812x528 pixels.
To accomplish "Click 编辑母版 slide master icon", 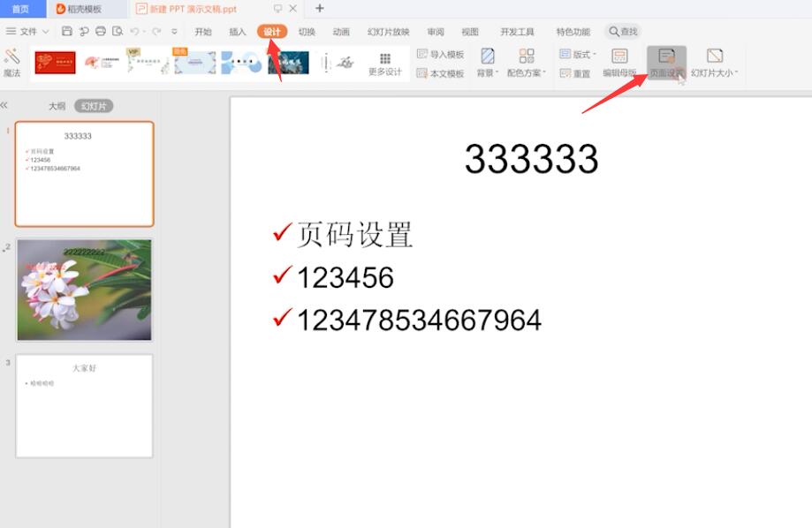I will pos(619,63).
